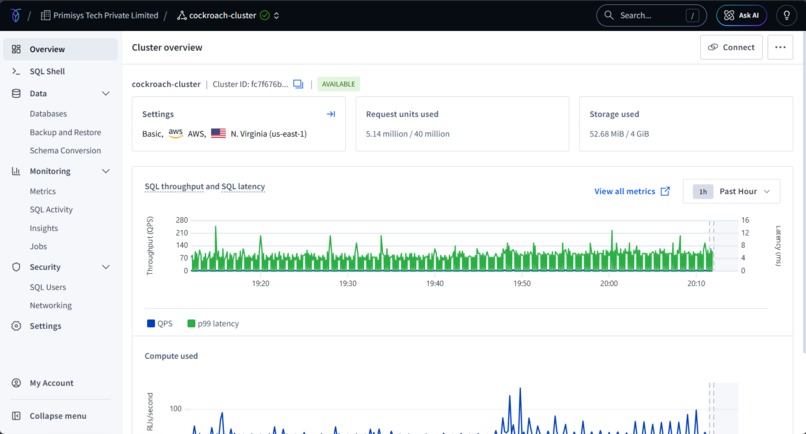
Task: Open SQL Users page
Action: point(48,287)
